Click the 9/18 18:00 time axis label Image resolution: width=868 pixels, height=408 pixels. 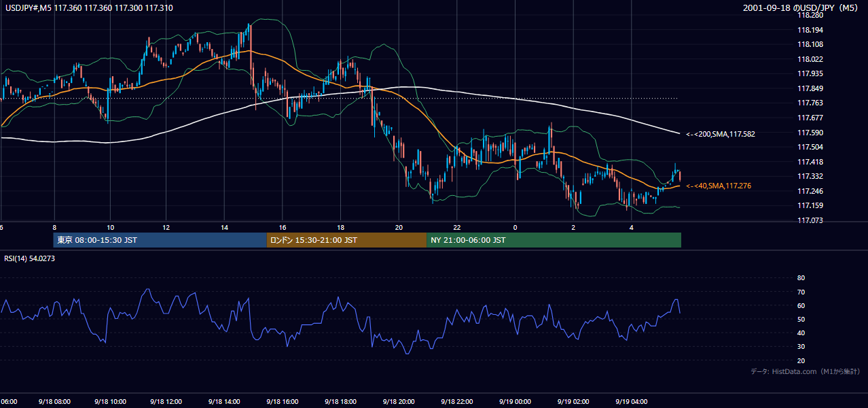tap(340, 402)
